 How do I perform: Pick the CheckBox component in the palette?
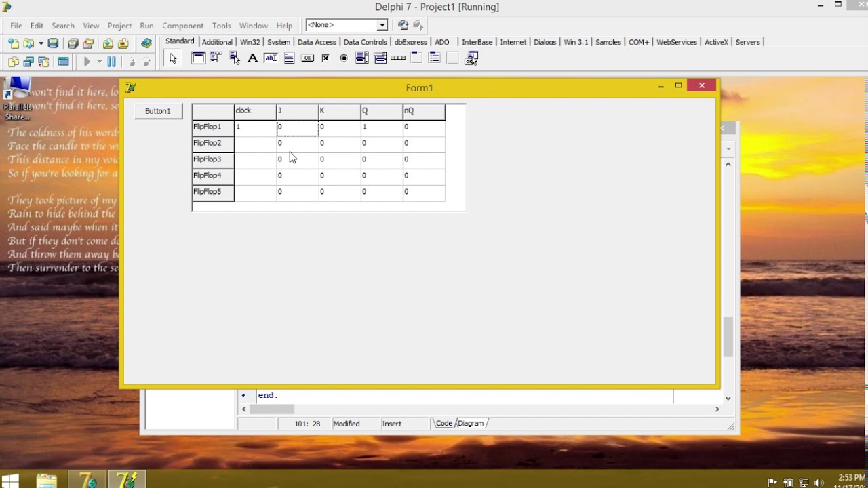pos(325,58)
